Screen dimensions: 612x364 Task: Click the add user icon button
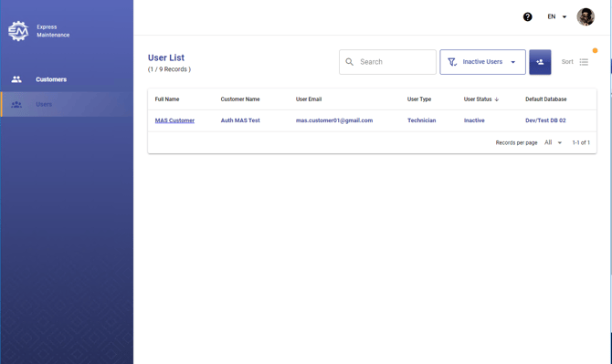(540, 62)
